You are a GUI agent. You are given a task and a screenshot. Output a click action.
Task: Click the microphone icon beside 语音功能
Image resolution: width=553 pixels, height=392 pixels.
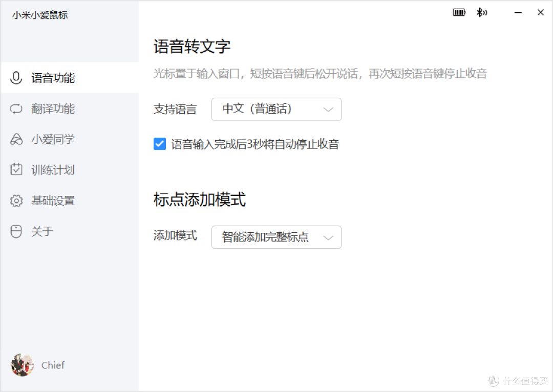(16, 78)
